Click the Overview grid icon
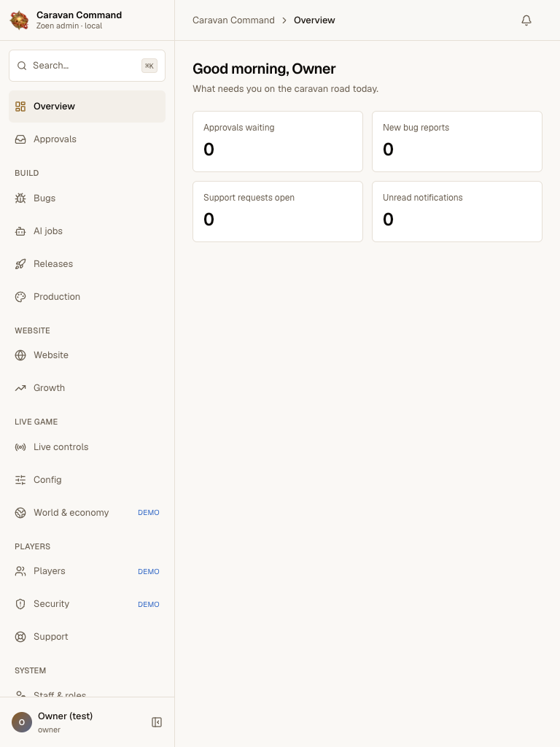The height and width of the screenshot is (747, 560). click(x=20, y=107)
